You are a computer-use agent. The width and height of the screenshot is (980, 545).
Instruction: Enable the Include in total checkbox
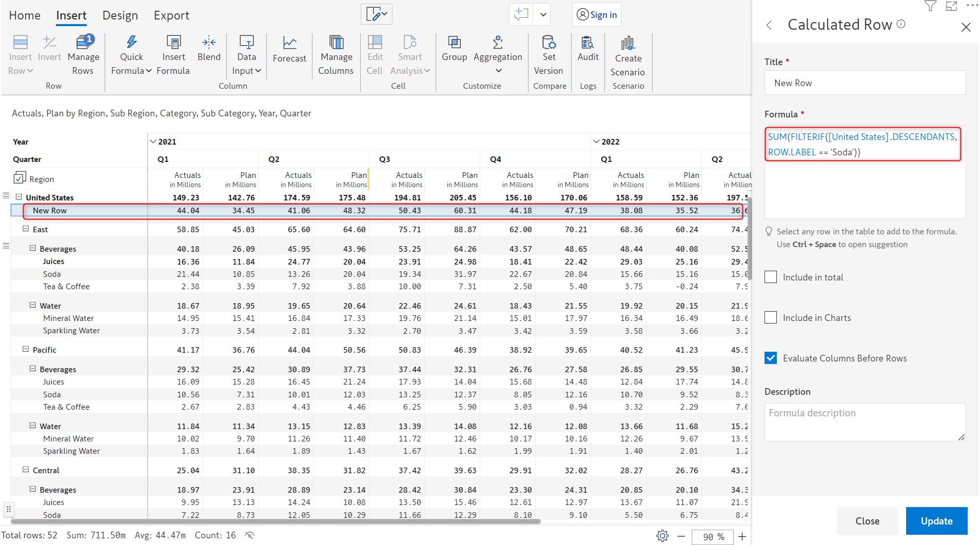click(x=771, y=277)
